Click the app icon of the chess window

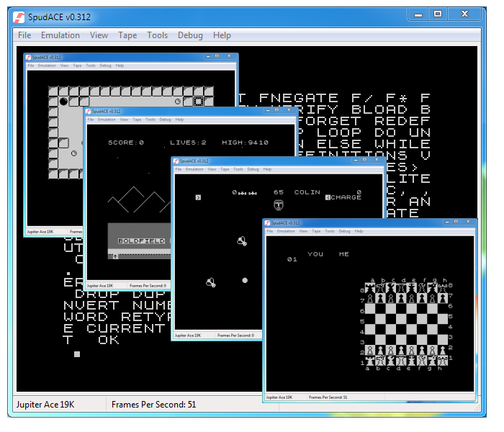coord(267,222)
